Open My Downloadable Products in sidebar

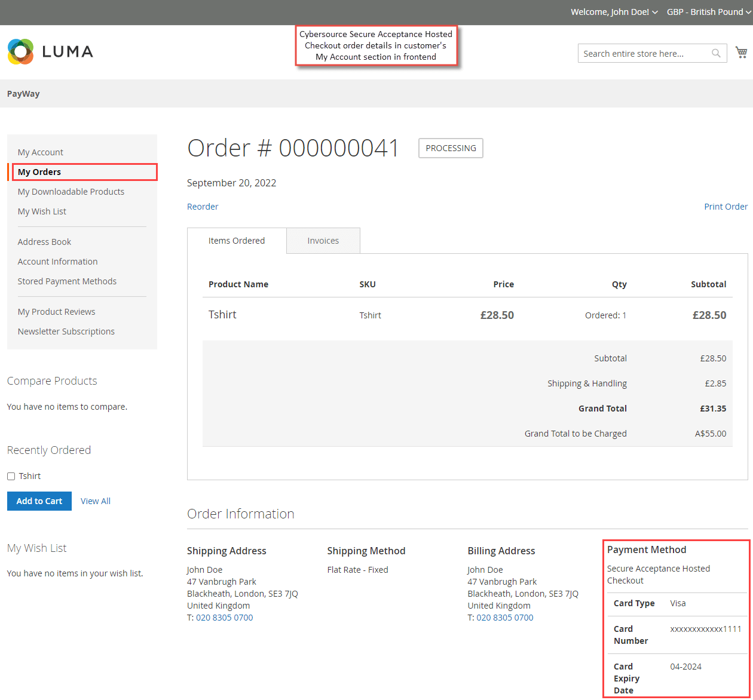point(71,192)
